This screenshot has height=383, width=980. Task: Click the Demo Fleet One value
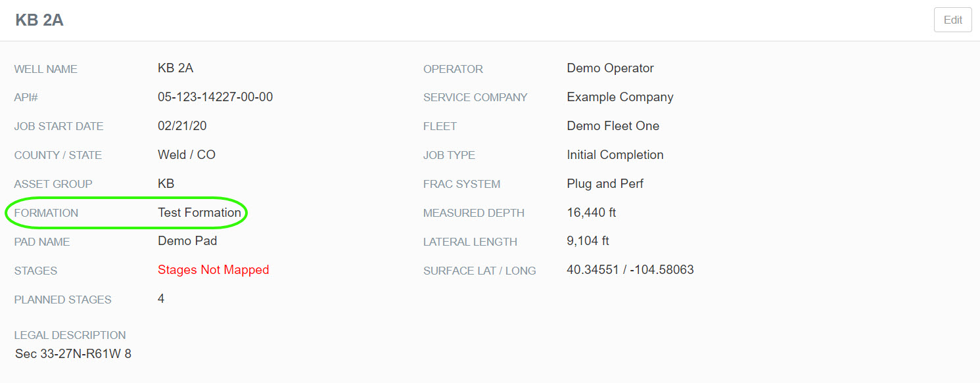click(613, 126)
